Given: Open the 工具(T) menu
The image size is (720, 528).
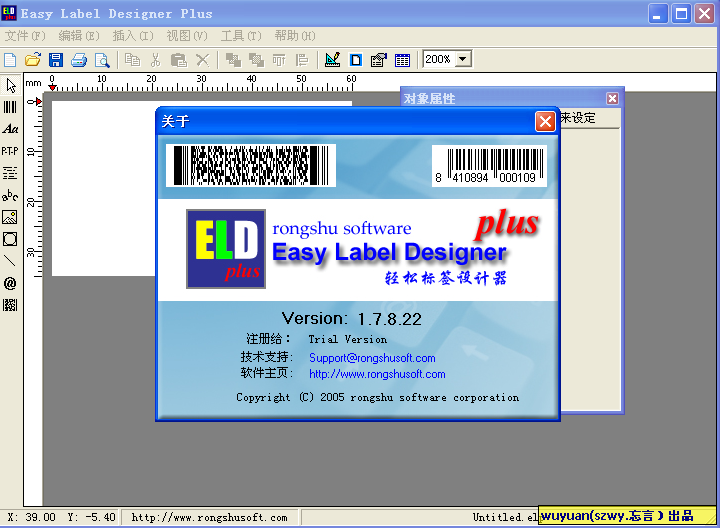Looking at the screenshot, I should click(241, 36).
